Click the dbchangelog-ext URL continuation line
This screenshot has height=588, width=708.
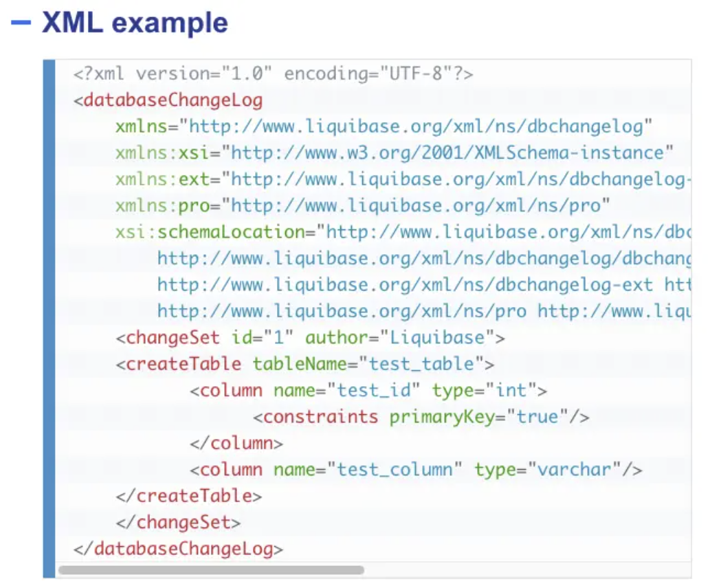click(424, 285)
